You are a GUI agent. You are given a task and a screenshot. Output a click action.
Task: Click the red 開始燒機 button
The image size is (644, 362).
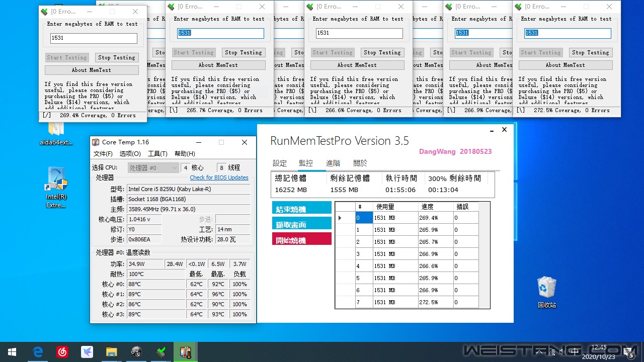tap(302, 239)
